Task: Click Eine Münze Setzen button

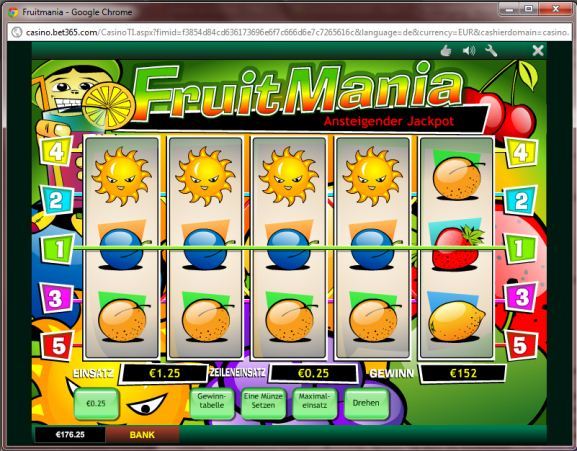Action: 263,402
